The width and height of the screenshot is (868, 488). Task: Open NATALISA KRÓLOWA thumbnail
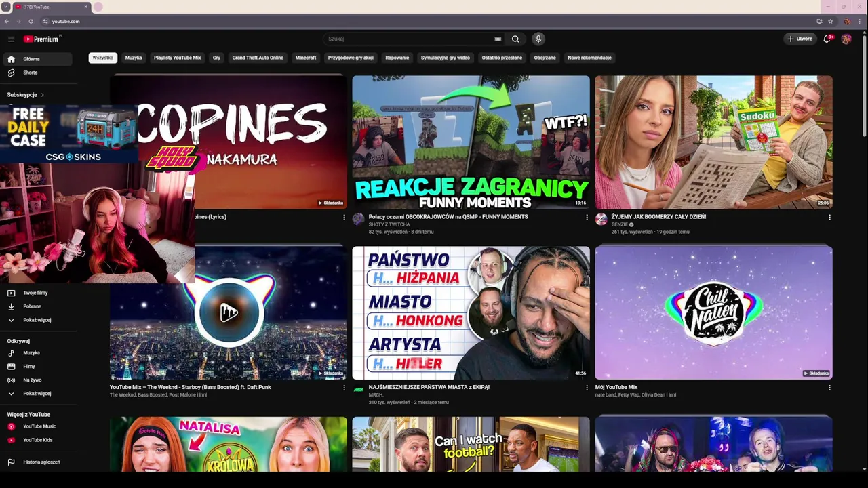click(229, 445)
